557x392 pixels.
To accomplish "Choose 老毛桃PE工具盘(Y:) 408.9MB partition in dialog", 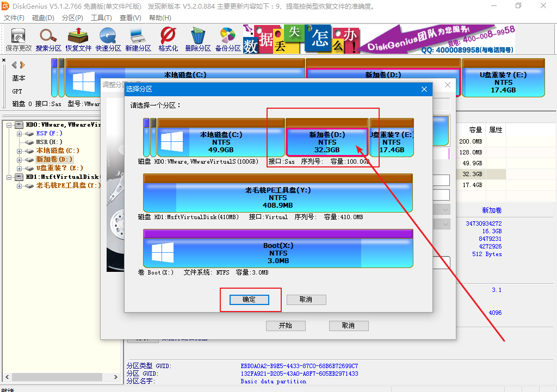I will (278, 193).
